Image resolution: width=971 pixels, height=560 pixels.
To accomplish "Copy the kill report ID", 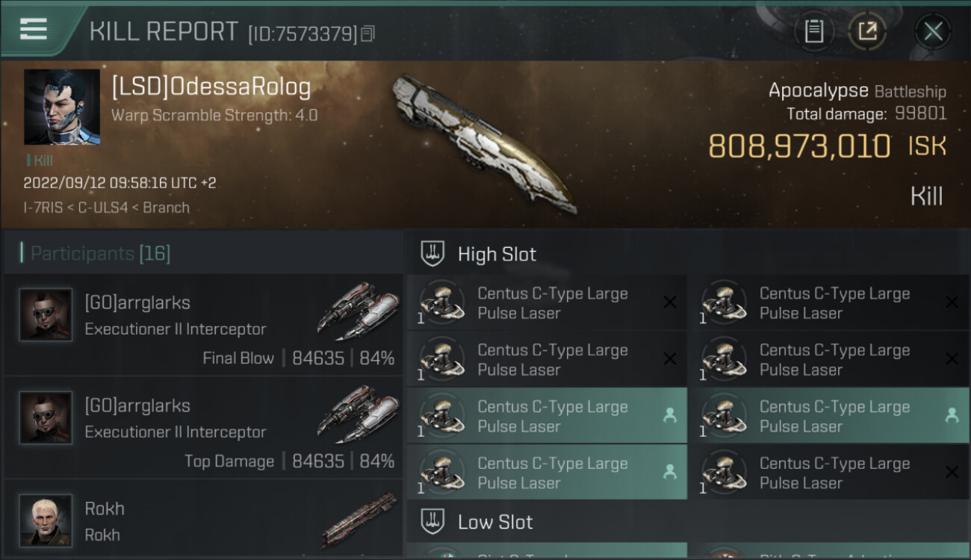I will coord(367,34).
